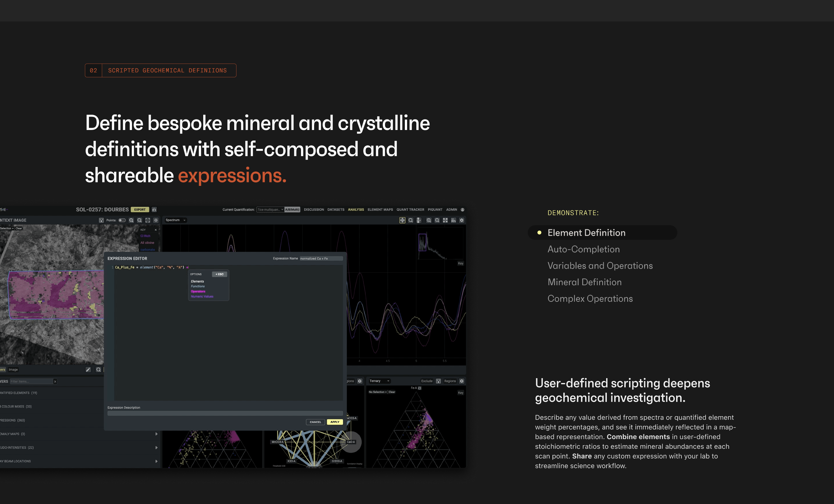834x504 pixels.
Task: Click the spectrum reset view icon
Action: pos(445,220)
